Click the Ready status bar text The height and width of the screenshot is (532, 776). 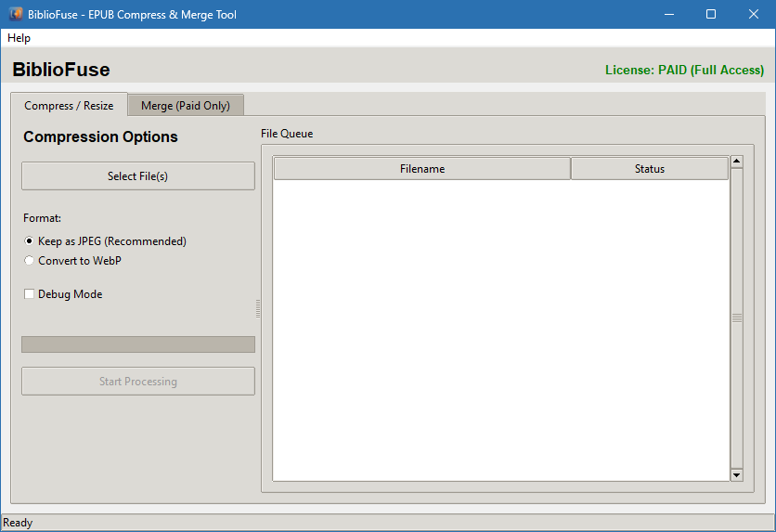coord(18,523)
